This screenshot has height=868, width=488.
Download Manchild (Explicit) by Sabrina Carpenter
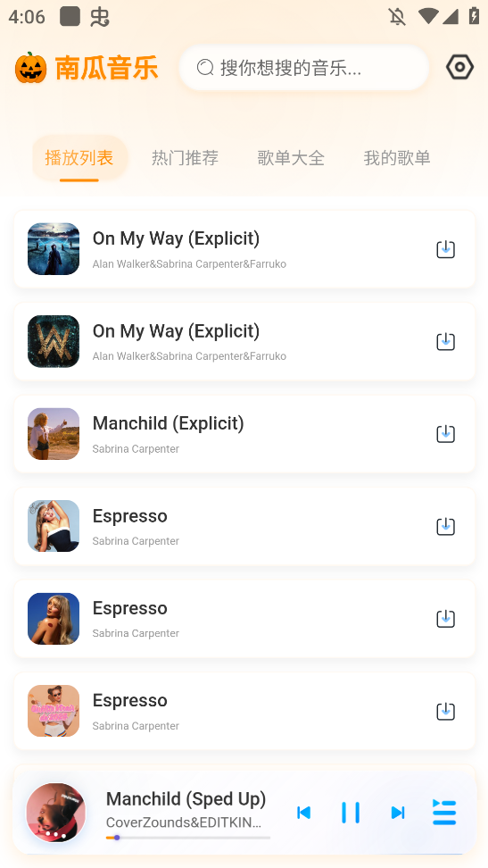(445, 434)
